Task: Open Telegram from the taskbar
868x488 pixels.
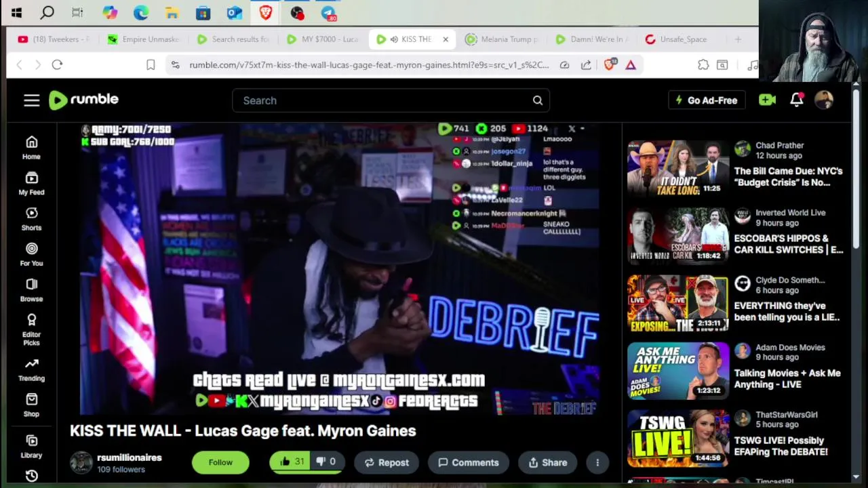Action: click(328, 12)
